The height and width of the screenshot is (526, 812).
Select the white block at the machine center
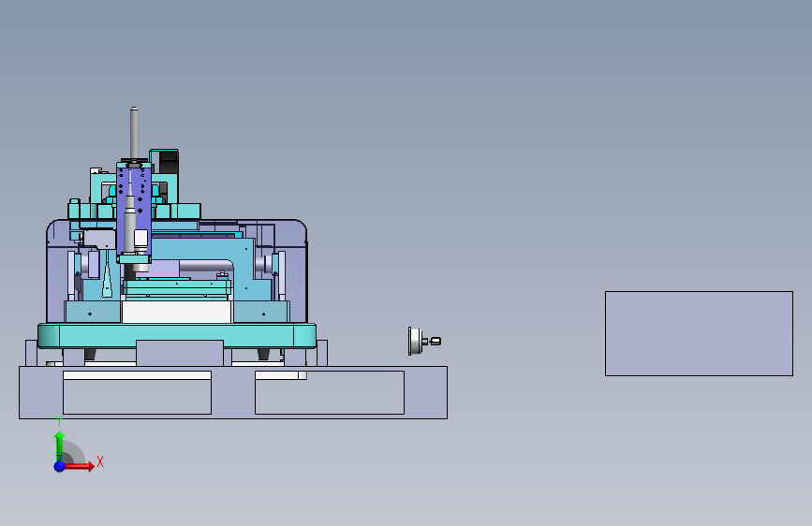point(177,313)
